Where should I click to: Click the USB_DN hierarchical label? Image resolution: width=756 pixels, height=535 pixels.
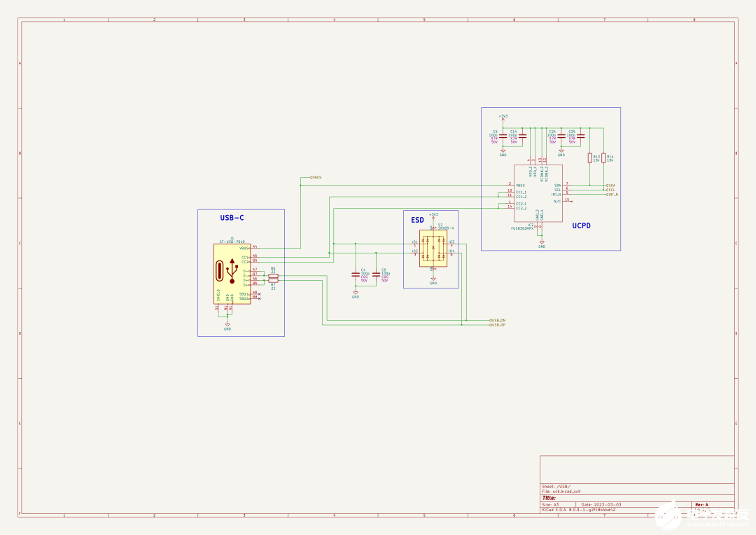(497, 320)
